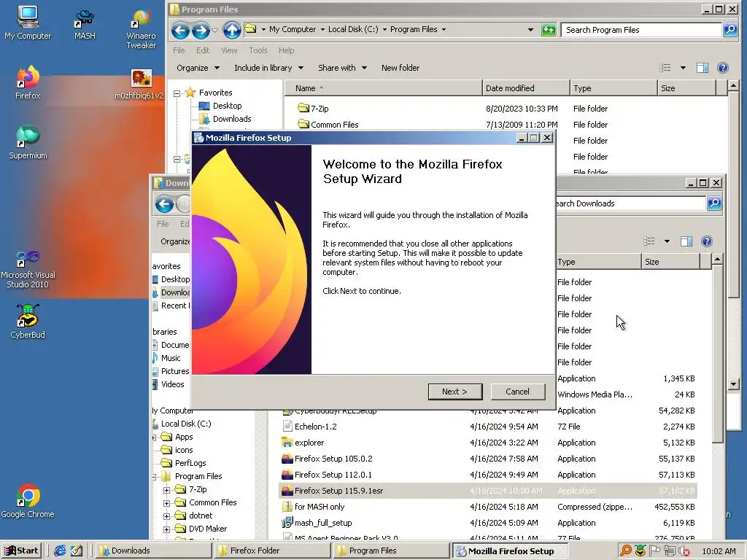This screenshot has width=747, height=560.
Task: Select the Firefox desktop shortcut
Action: pyautogui.click(x=28, y=82)
